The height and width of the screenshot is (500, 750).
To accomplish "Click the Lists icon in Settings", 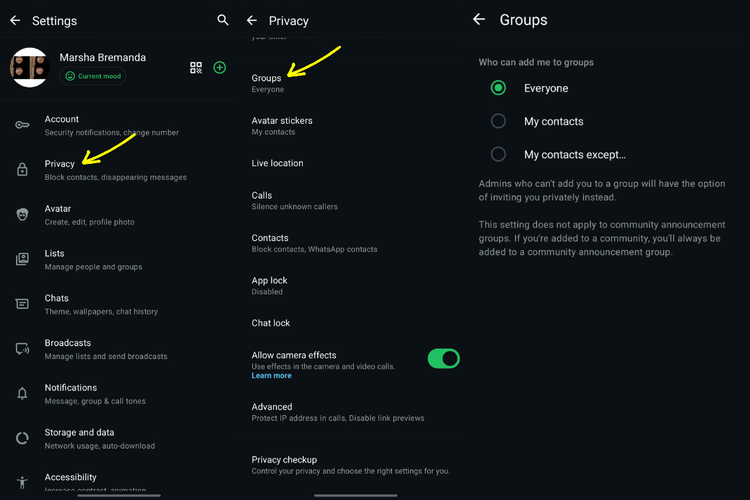I will tap(22, 259).
